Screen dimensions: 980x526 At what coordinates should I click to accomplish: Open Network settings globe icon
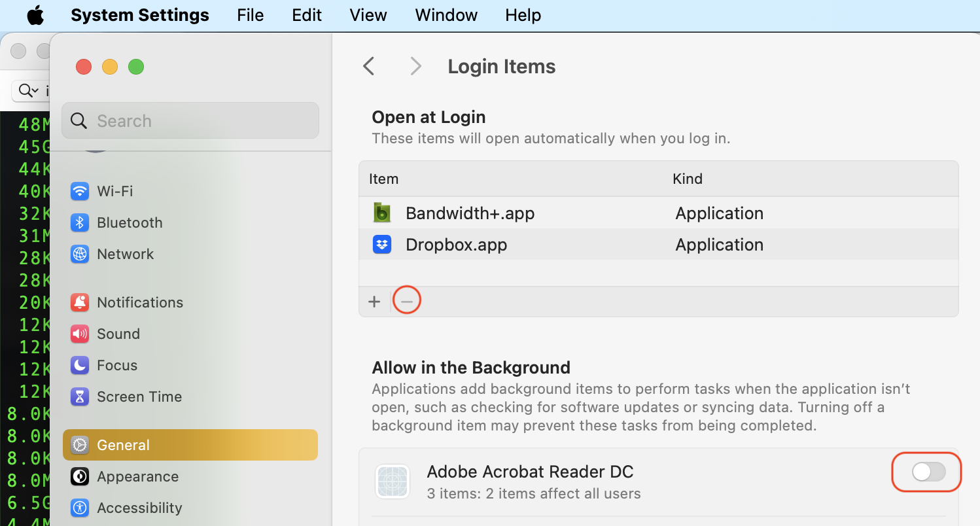click(80, 254)
